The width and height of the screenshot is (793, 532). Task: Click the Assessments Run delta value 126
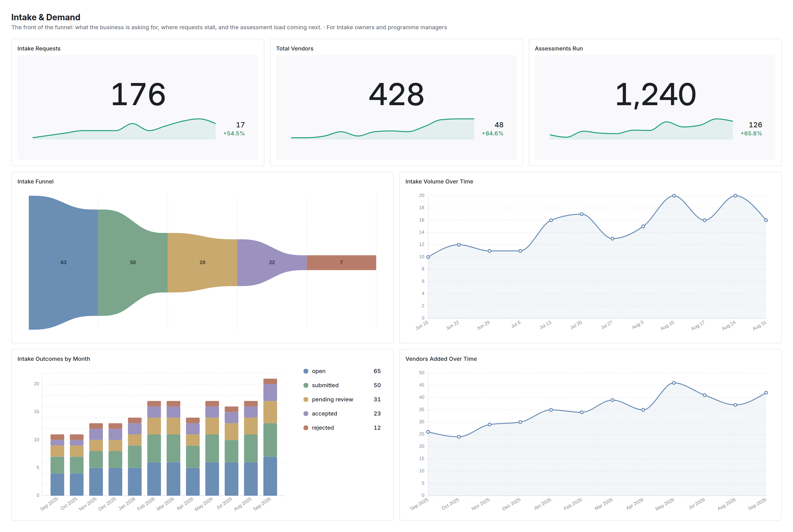[755, 125]
